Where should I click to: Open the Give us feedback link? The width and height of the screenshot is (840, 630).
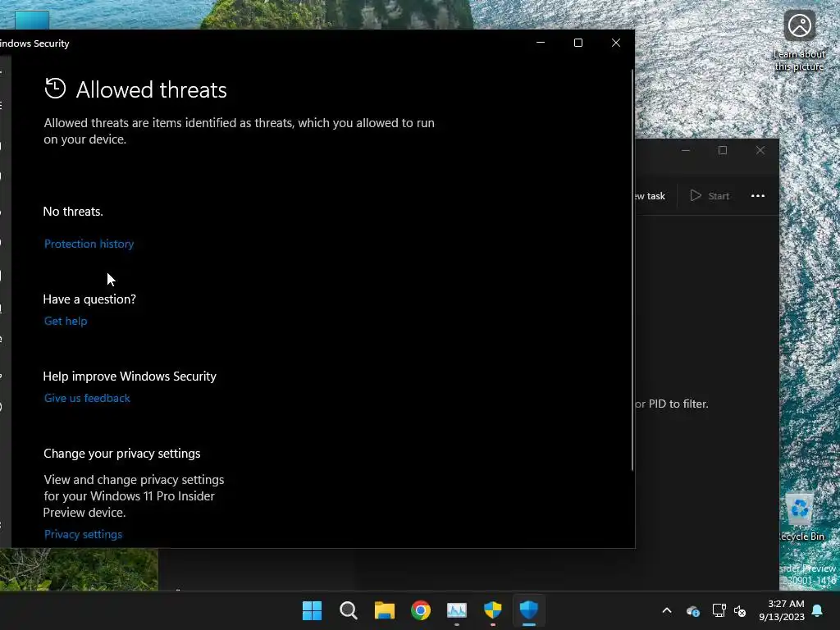[x=87, y=398]
